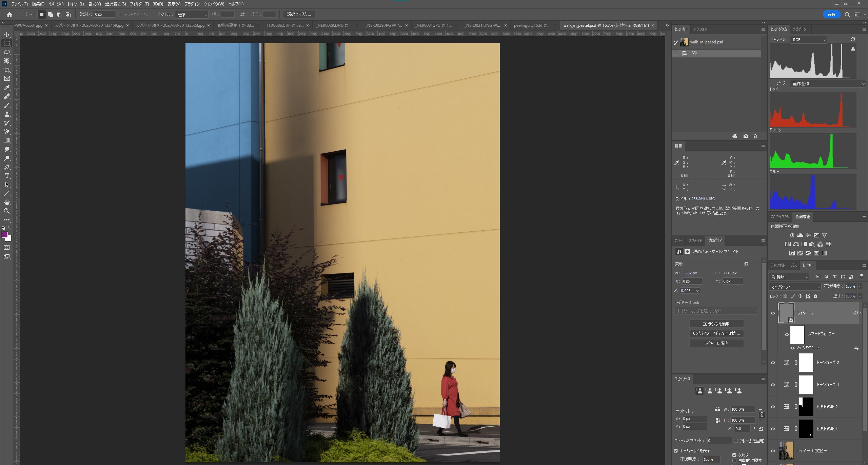Switch to the チャンネル panel tab
Viewport: 868px width, 465px height.
tap(777, 265)
